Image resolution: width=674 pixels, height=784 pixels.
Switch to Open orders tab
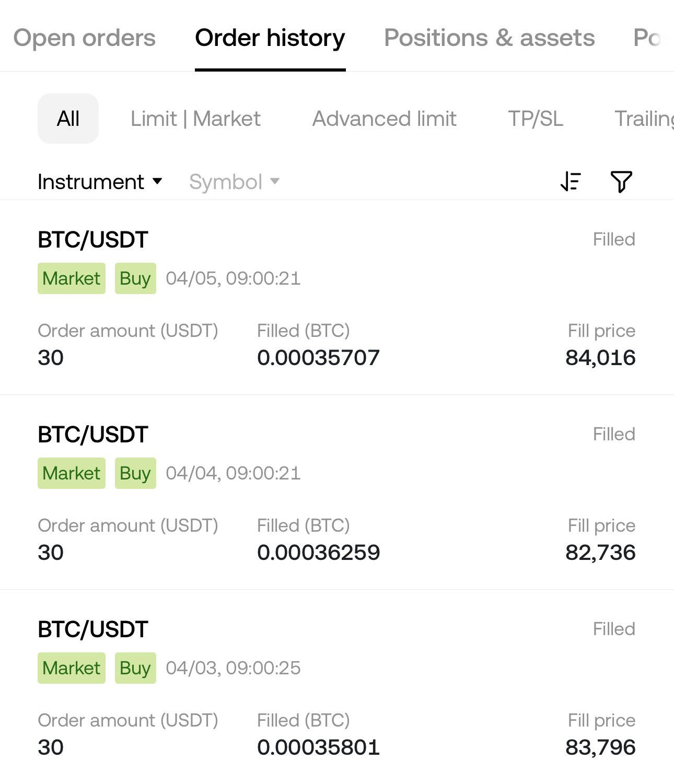[x=84, y=38]
